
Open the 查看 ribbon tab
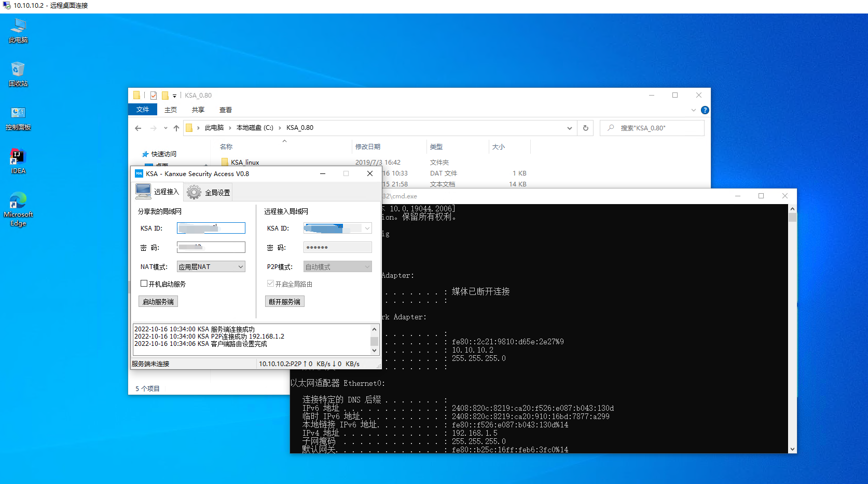tap(226, 110)
